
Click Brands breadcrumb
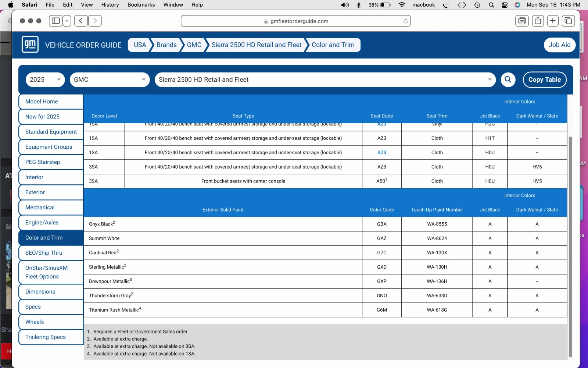click(166, 45)
